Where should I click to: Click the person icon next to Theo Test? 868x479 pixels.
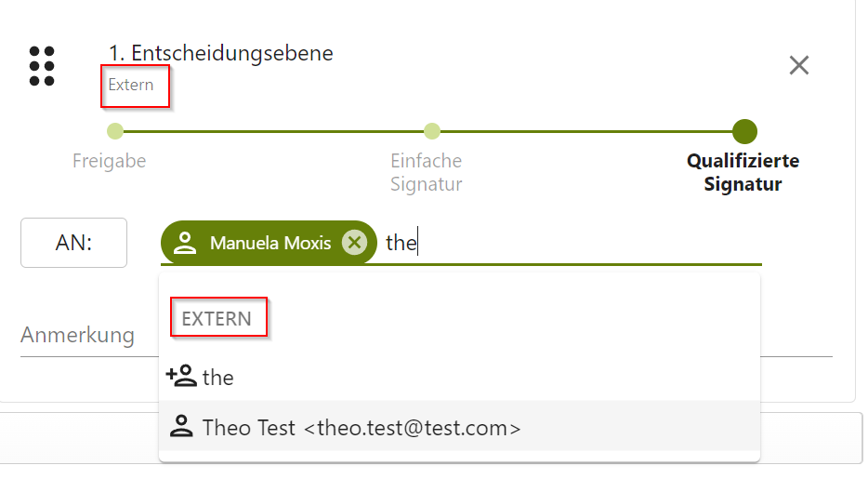[x=181, y=428]
